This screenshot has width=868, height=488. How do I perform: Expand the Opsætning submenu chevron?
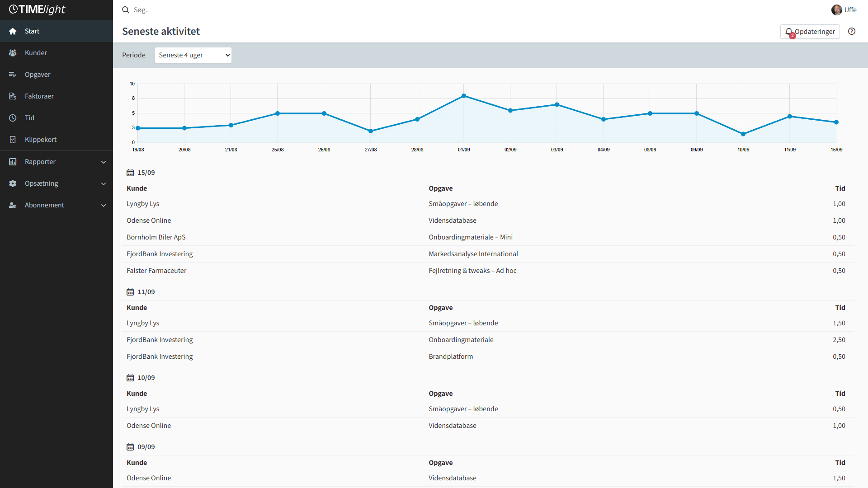pos(104,183)
